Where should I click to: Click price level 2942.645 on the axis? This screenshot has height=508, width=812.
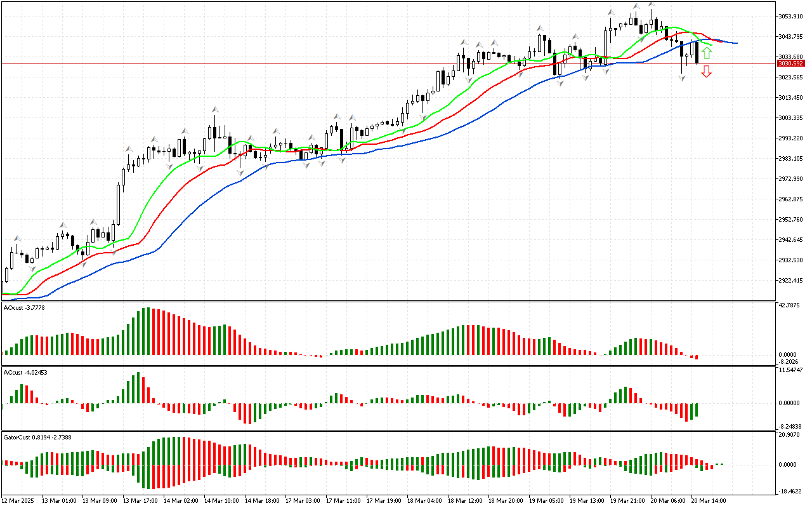(792, 239)
